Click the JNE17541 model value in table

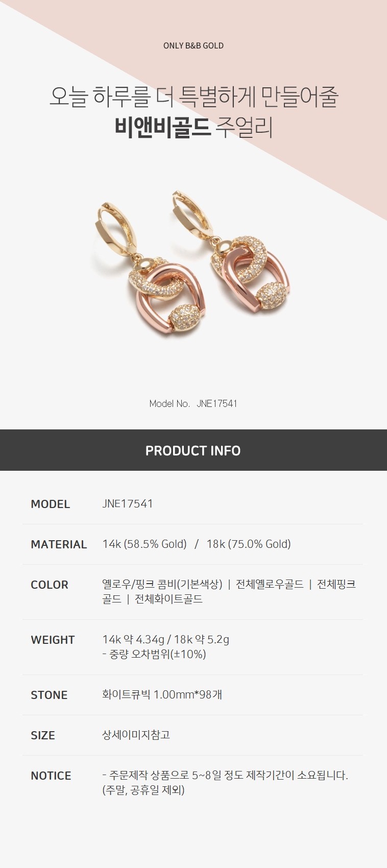(128, 504)
